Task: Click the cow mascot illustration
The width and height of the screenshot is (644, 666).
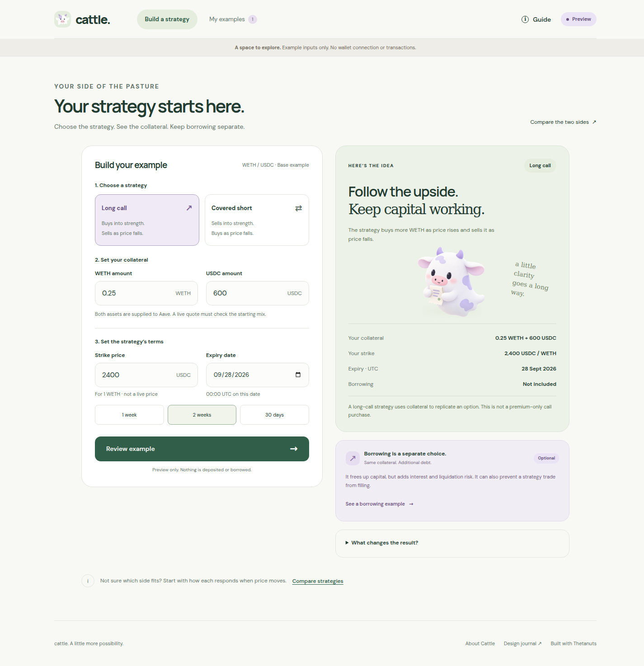Action: (452, 282)
